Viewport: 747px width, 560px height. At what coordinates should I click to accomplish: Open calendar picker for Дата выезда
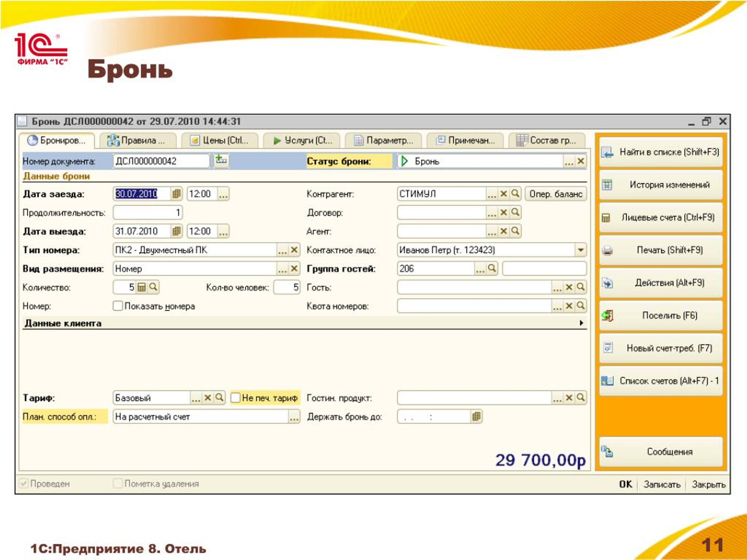[176, 231]
